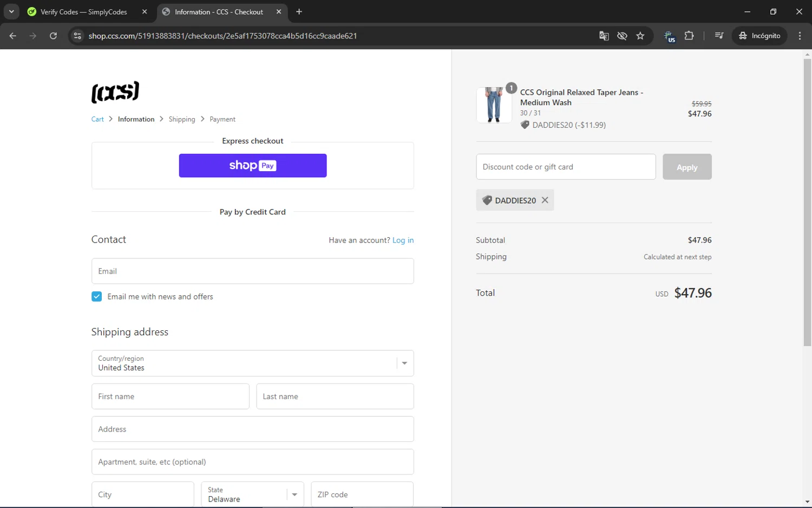Click the Incógnito profile button
This screenshot has width=812, height=508.
759,36
